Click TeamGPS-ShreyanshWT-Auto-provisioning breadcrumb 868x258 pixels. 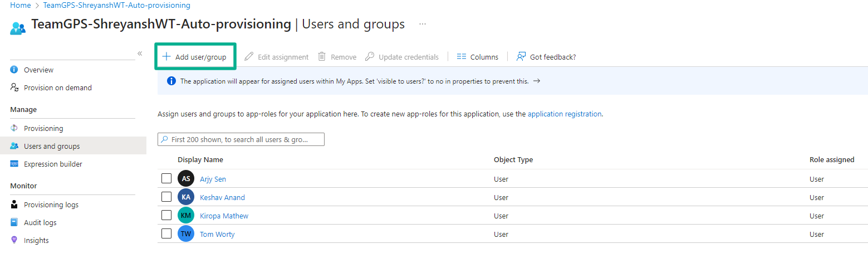point(116,5)
